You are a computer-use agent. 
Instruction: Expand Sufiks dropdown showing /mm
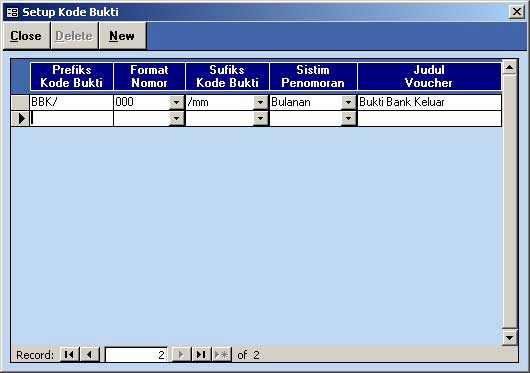(260, 102)
